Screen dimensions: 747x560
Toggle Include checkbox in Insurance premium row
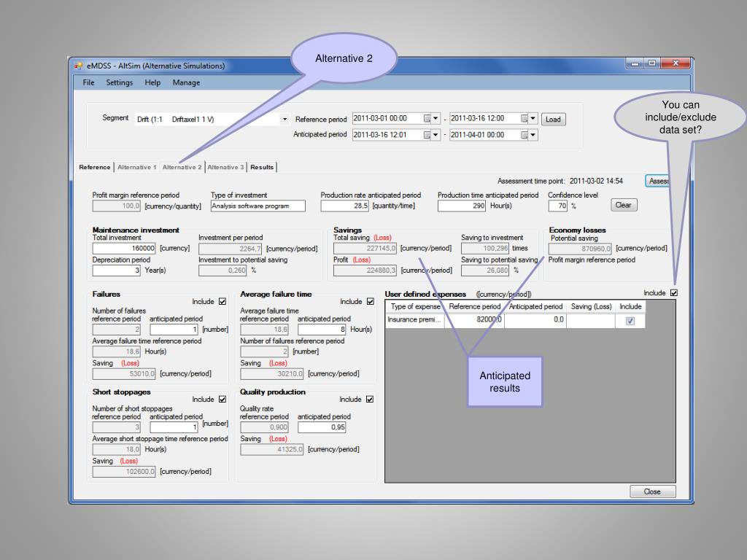[630, 321]
